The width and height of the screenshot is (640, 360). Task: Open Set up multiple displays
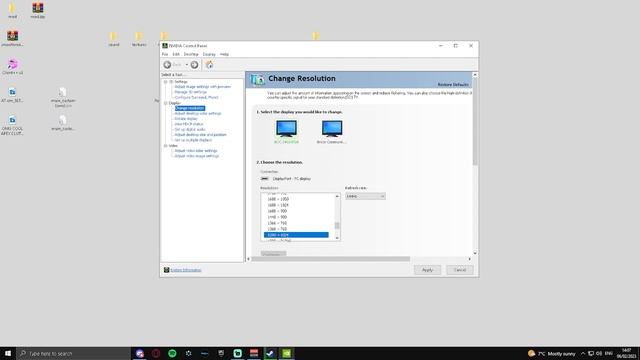click(193, 140)
